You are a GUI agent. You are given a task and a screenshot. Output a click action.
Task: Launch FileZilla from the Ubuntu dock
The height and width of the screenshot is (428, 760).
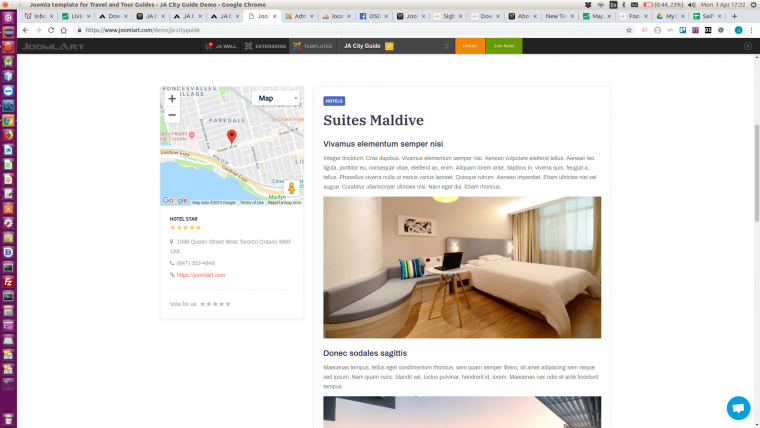click(8, 282)
